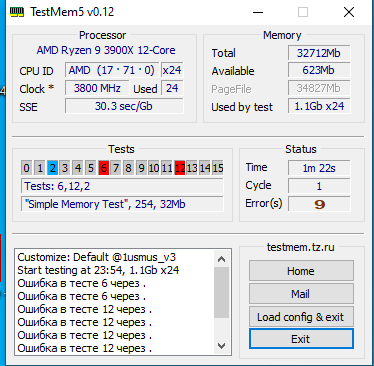The height and width of the screenshot is (366, 374).
Task: Select test box number 0
Action: coord(27,168)
